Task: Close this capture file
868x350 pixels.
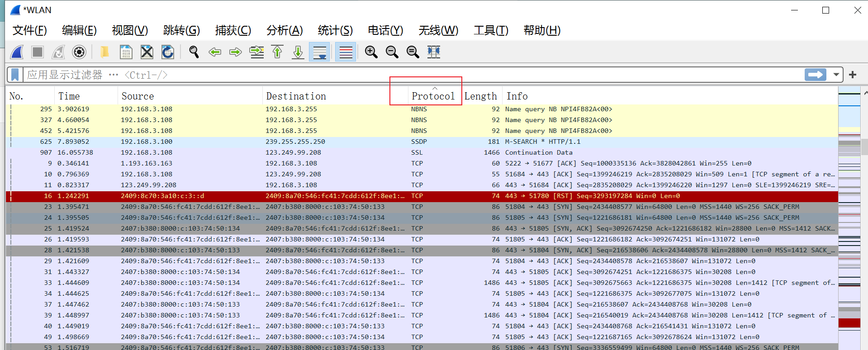Action: coord(147,52)
